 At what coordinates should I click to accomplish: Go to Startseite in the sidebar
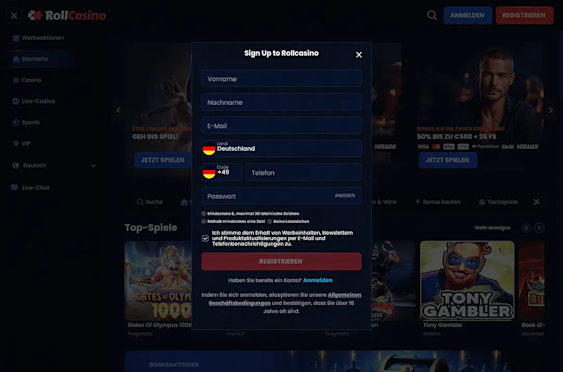[40, 59]
